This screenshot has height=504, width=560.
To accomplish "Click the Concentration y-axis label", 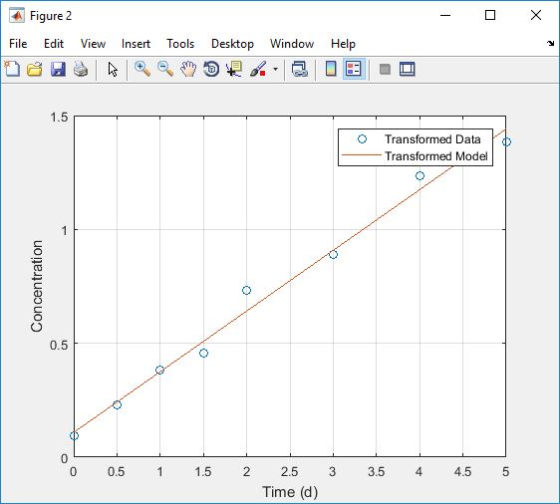I will click(x=37, y=286).
